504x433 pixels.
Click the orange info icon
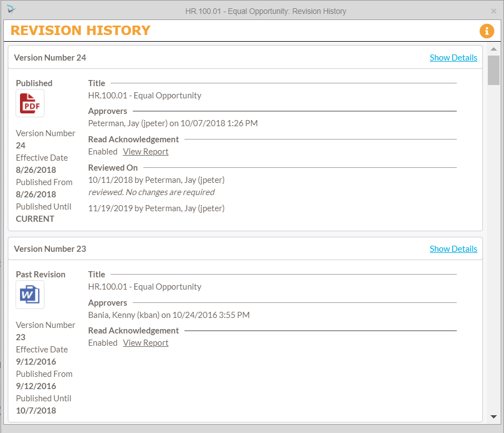tap(487, 31)
